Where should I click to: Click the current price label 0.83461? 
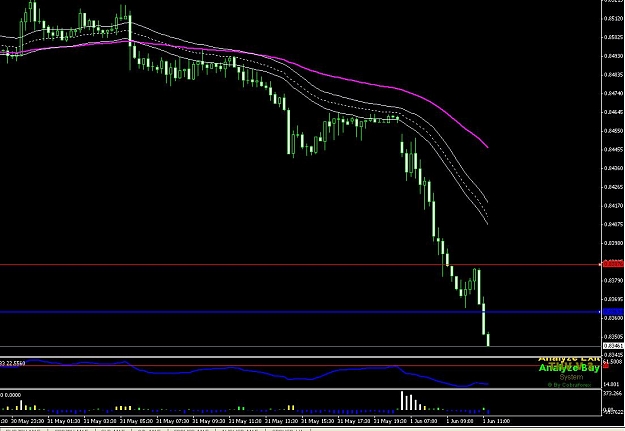pyautogui.click(x=613, y=346)
